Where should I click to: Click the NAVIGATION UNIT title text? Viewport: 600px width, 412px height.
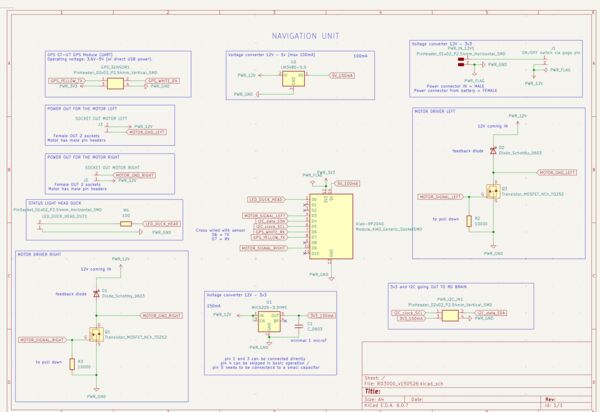coord(305,36)
